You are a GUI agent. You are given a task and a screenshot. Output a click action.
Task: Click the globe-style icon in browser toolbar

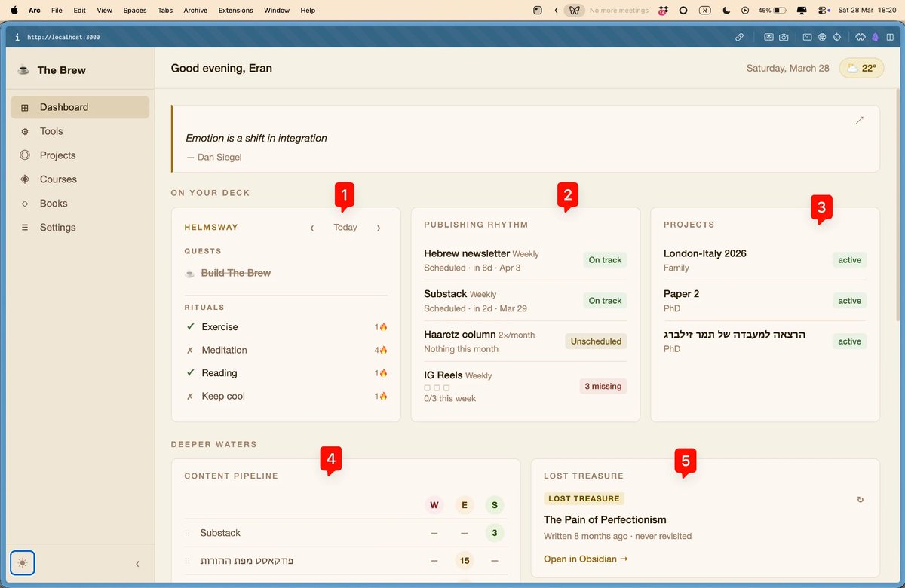(822, 37)
